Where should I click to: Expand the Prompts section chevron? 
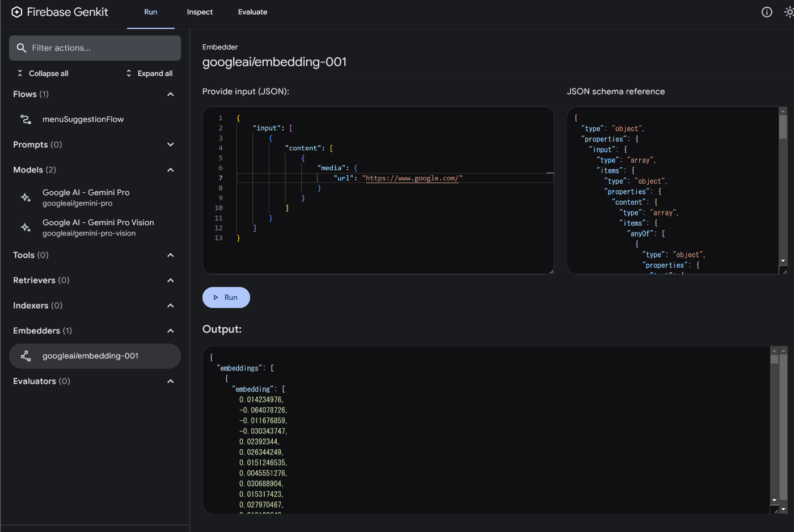coord(171,145)
